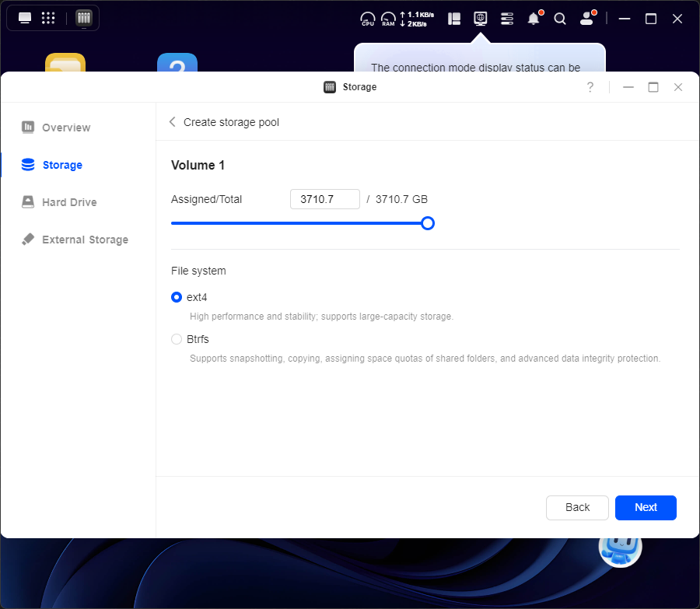Open the connection mode monitor icon
The height and width of the screenshot is (609, 700).
click(481, 18)
